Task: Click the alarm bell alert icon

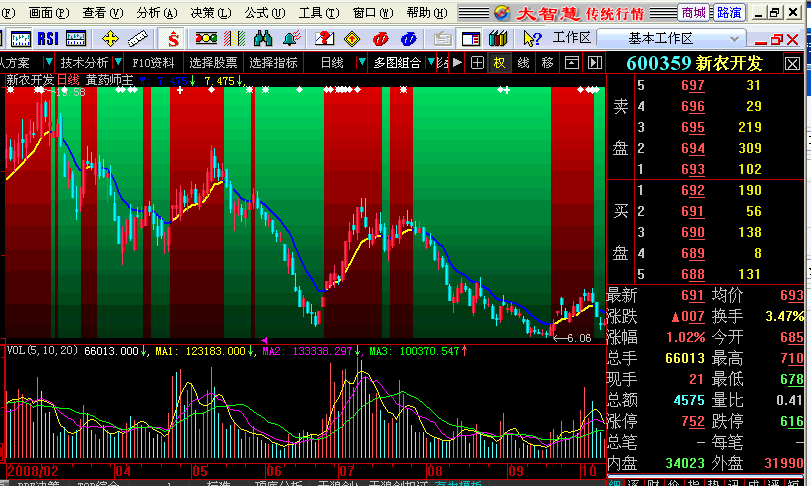Action: 292,38
